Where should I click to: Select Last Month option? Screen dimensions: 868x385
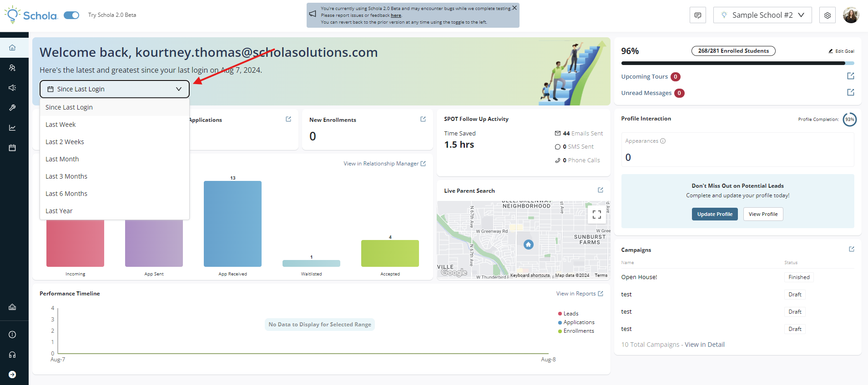(x=115, y=159)
